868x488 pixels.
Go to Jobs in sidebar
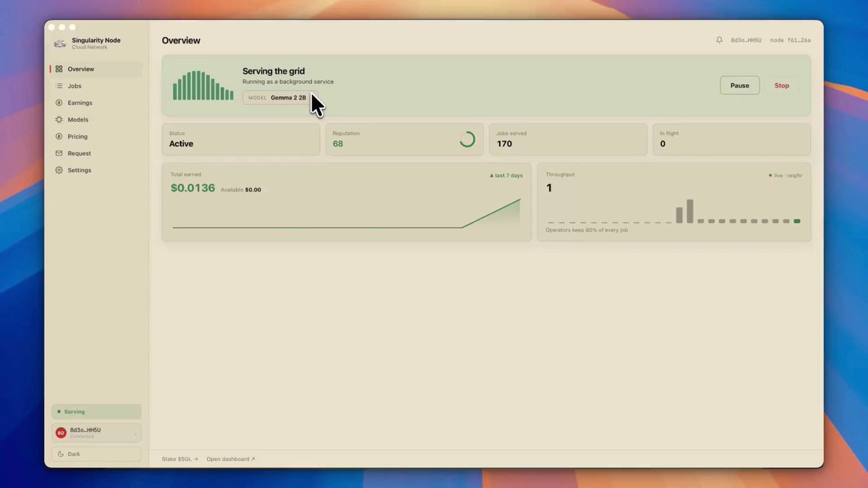[x=95, y=86]
